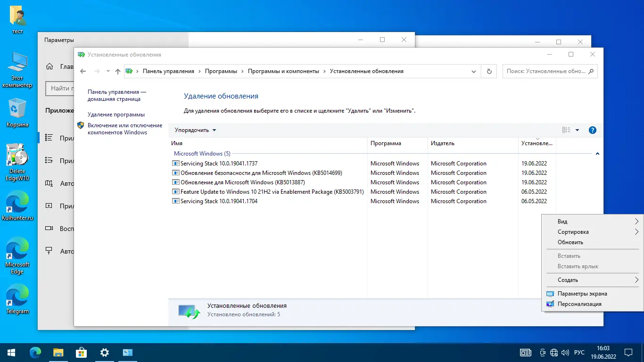Expand the address bar history dropdown arrow
Image resolution: width=644 pixels, height=362 pixels.
point(474,71)
